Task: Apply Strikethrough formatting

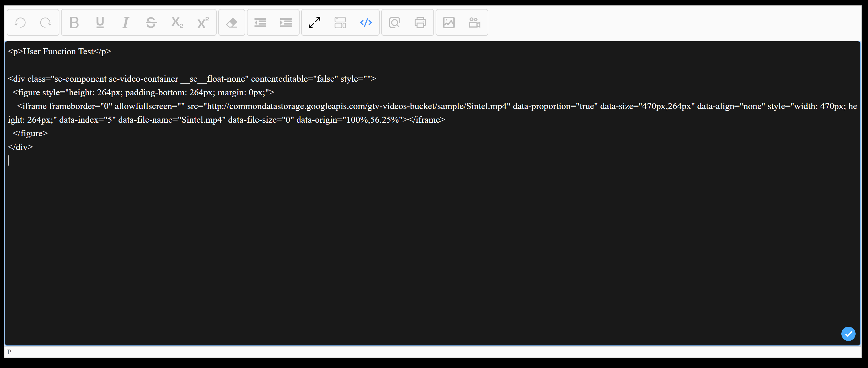Action: point(151,22)
